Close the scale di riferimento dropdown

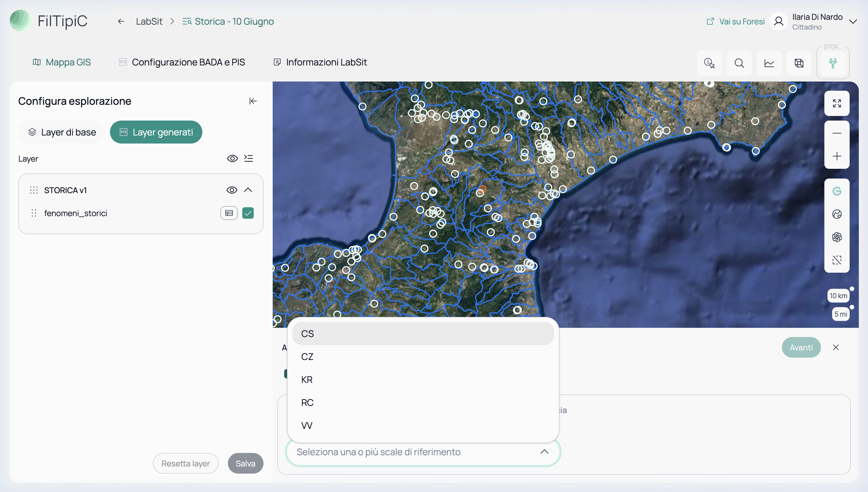544,452
